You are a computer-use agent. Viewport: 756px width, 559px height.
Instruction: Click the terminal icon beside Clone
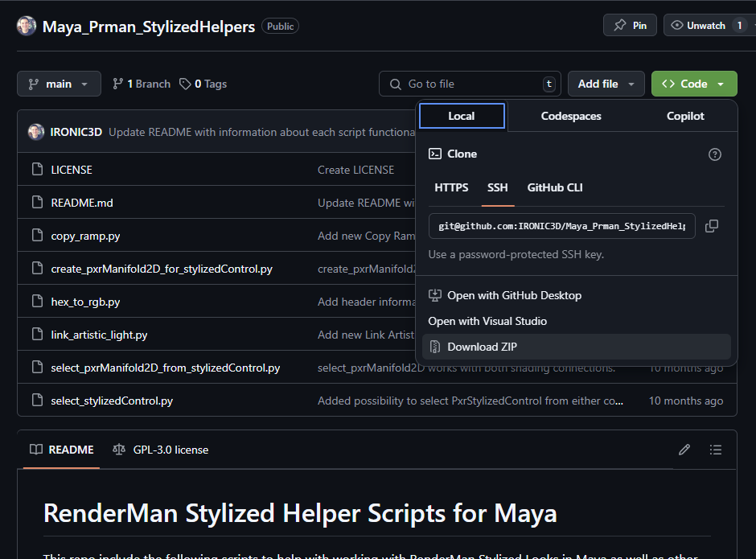(435, 154)
